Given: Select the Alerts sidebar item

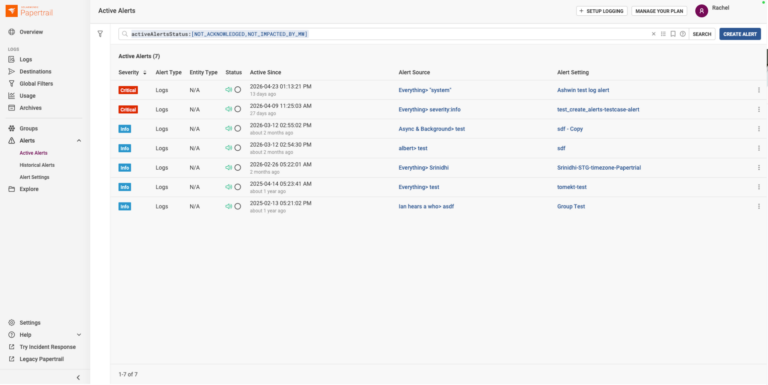Looking at the screenshot, I should coord(27,141).
